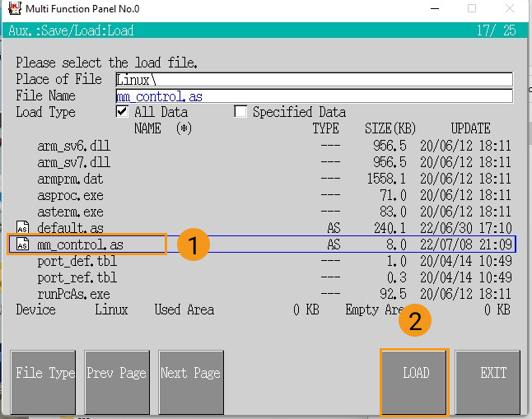The height and width of the screenshot is (419, 532).
Task: Click the app icon in the title bar
Action: click(11, 9)
